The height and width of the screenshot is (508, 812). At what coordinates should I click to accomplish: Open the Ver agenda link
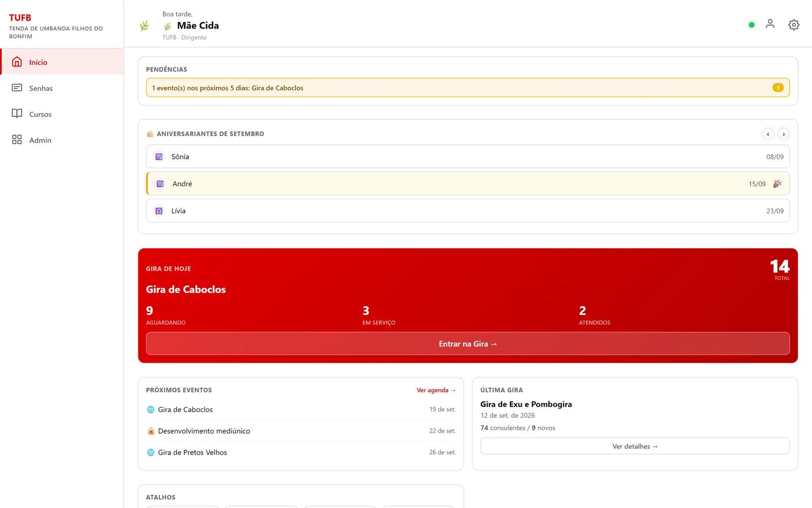[436, 390]
